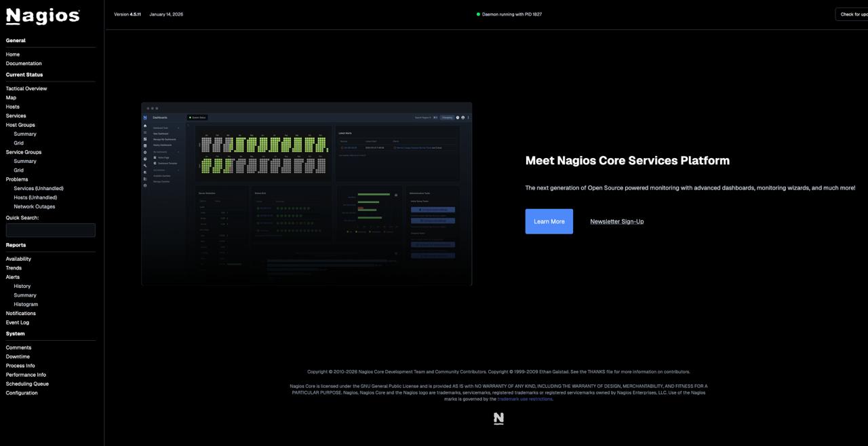Viewport: 868px width, 446px height.
Task: Click the Daemon running with PID text
Action: 512,14
